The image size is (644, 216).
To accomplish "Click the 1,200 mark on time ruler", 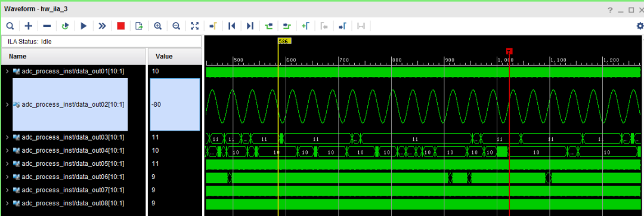I will [611, 60].
